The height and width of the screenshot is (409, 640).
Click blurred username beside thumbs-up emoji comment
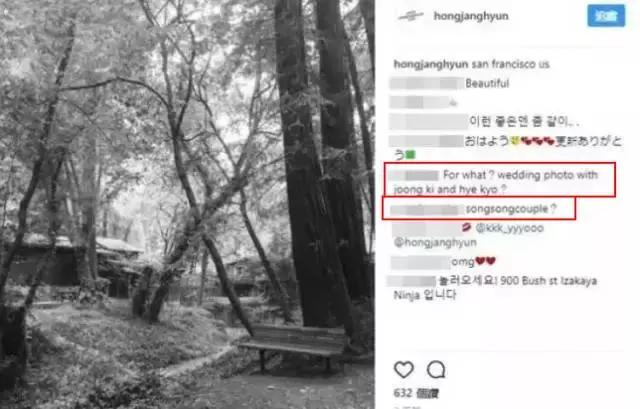(x=419, y=102)
